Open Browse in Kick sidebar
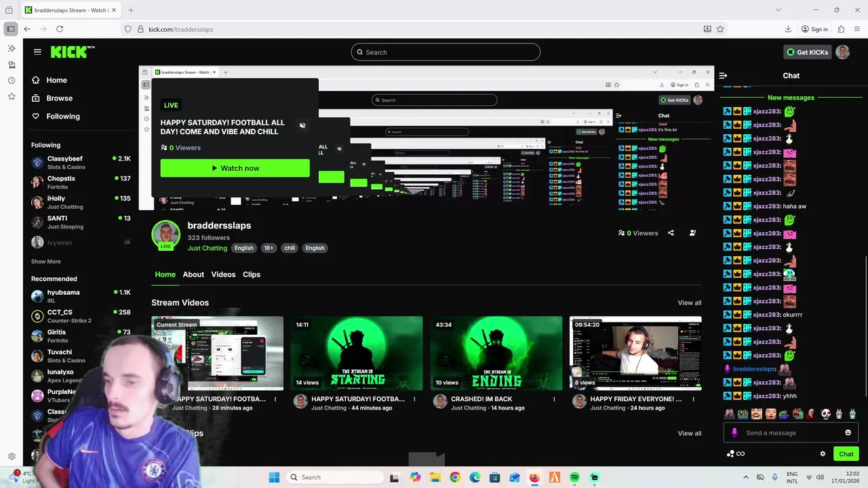This screenshot has height=488, width=868. [x=52, y=98]
